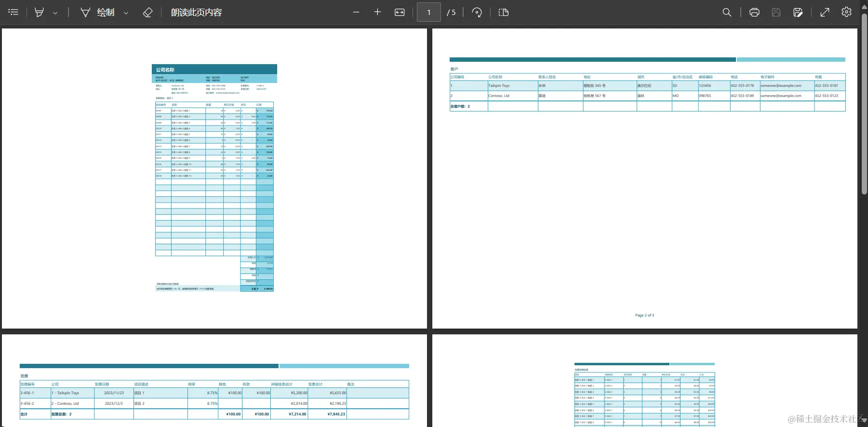Open PDF viewer settings gear
The height and width of the screenshot is (427, 868).
click(x=846, y=12)
